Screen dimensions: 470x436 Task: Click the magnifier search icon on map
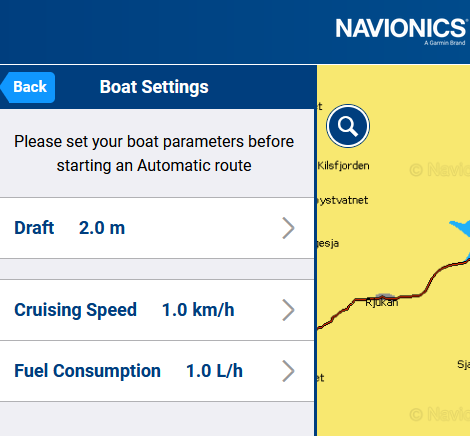(x=348, y=126)
